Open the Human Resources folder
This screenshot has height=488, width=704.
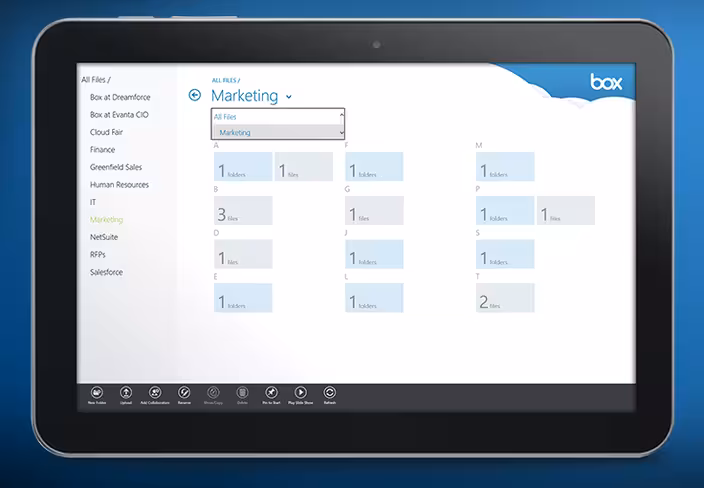pos(119,185)
